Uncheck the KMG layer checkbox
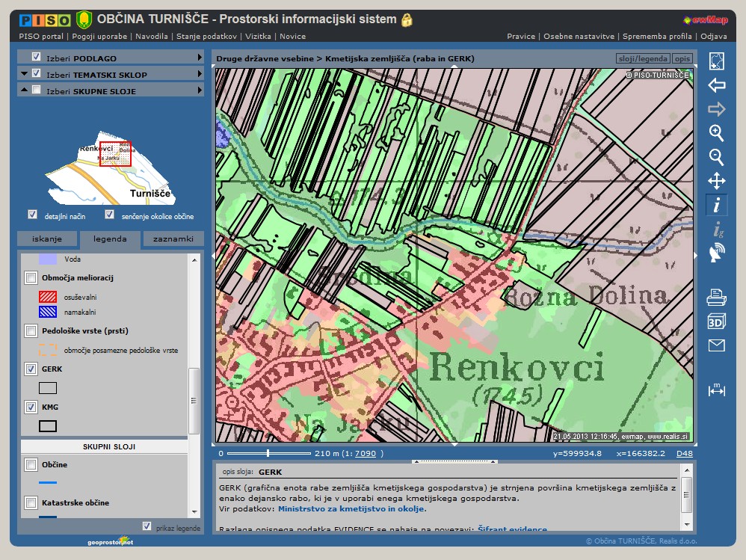 31,407
